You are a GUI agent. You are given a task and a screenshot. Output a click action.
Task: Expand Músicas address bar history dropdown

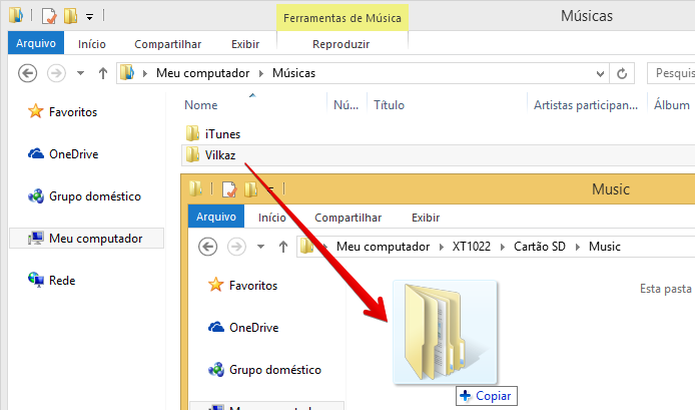point(600,74)
